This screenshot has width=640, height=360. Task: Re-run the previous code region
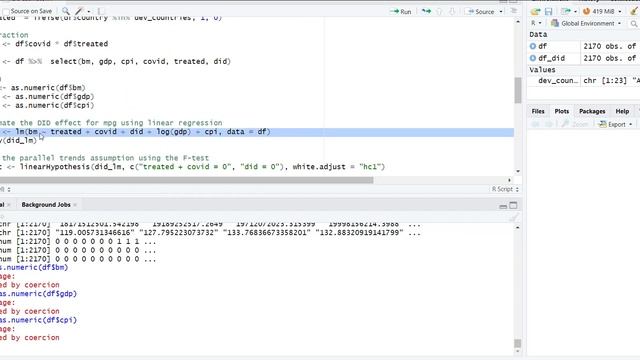point(426,11)
